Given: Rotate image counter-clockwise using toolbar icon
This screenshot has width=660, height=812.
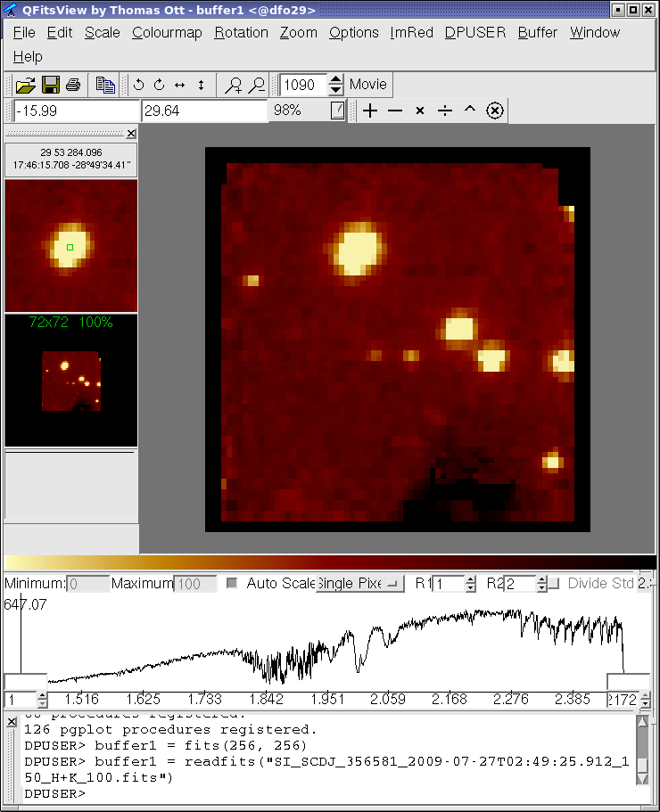Looking at the screenshot, I should click(138, 85).
